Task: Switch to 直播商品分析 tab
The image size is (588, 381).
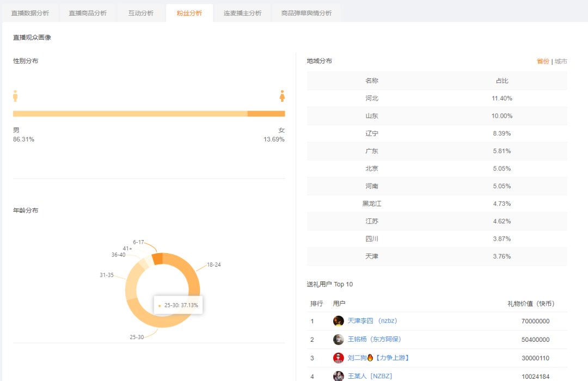Action: coord(87,13)
